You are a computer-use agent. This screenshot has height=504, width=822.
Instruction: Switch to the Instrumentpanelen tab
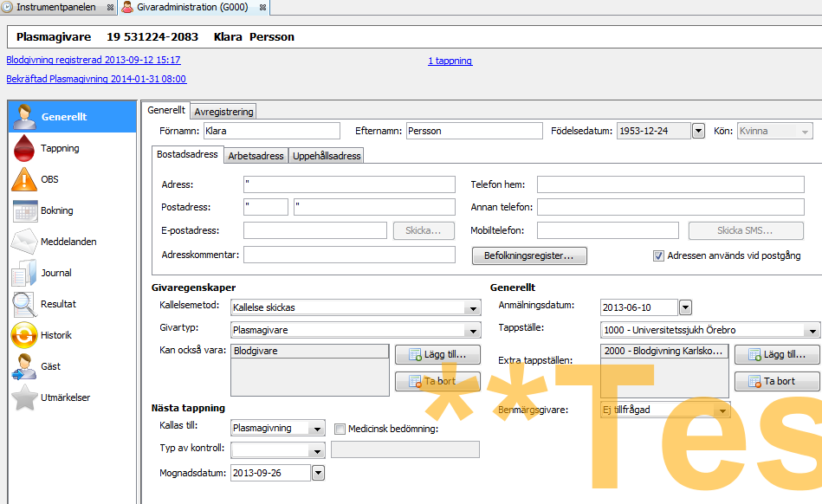(x=55, y=7)
